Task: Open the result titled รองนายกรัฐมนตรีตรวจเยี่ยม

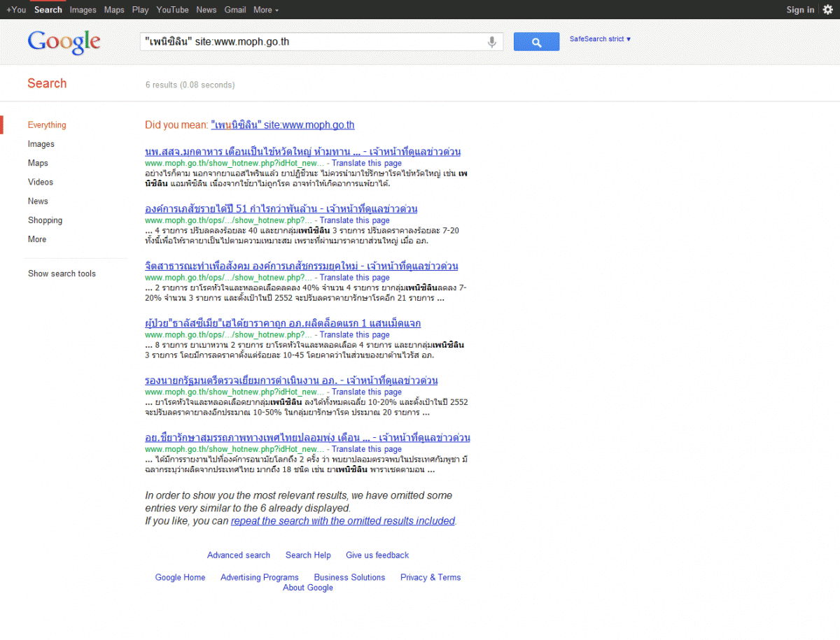Action: (x=291, y=381)
